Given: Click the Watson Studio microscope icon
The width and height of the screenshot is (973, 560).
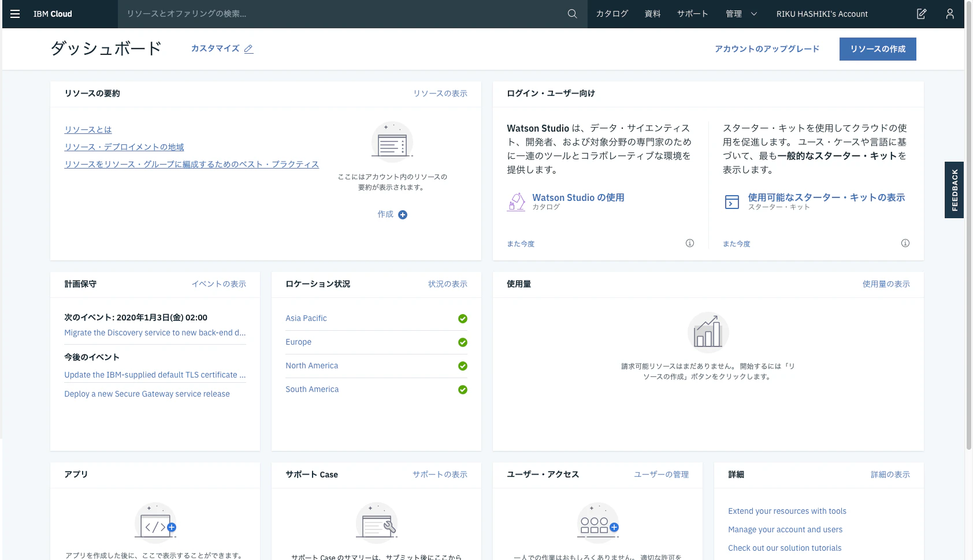Looking at the screenshot, I should [x=516, y=202].
